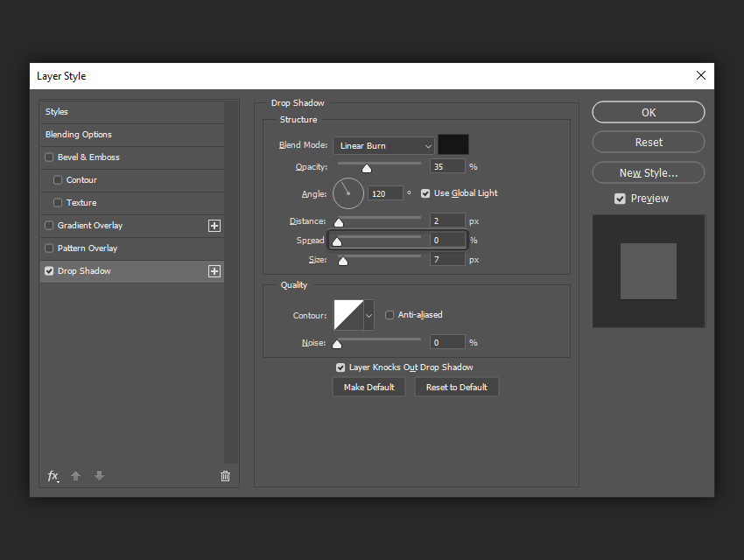Viewport: 744px width, 560px height.
Task: Enable the Anti-aliased checkbox
Action: tap(390, 315)
